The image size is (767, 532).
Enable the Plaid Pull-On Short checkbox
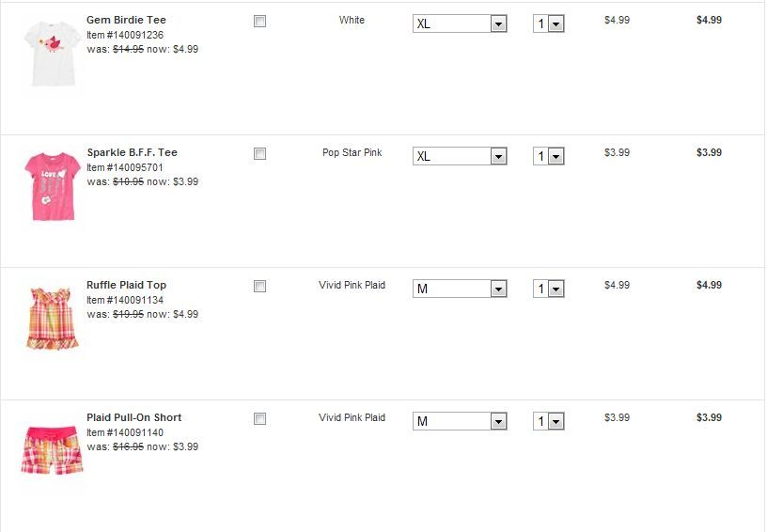pyautogui.click(x=260, y=418)
